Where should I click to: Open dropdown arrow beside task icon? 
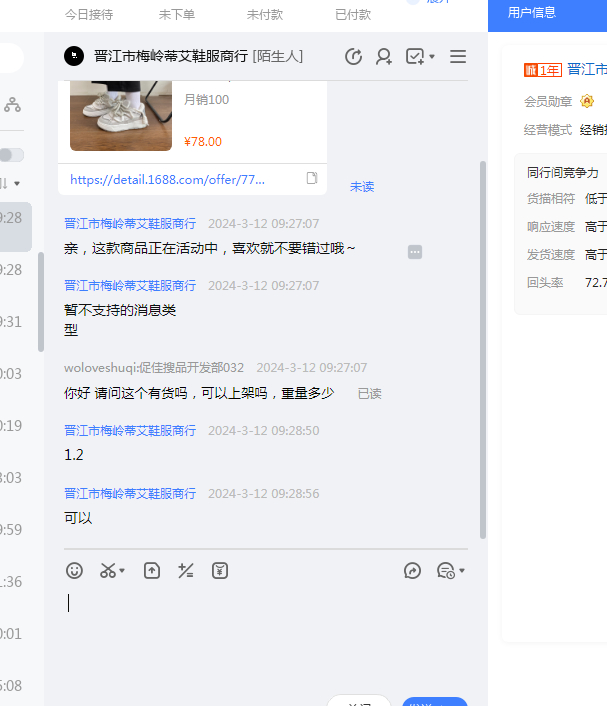click(x=432, y=57)
